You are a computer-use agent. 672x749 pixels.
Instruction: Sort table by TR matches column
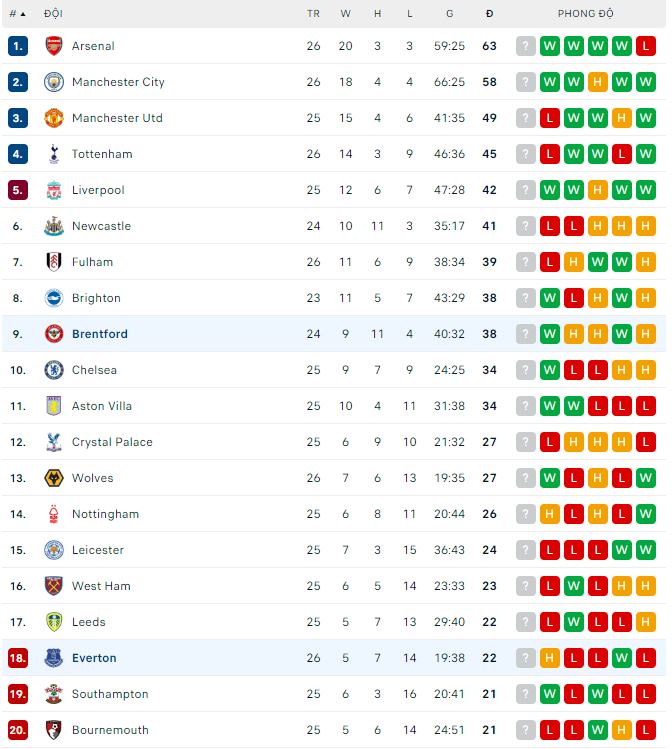click(x=313, y=14)
